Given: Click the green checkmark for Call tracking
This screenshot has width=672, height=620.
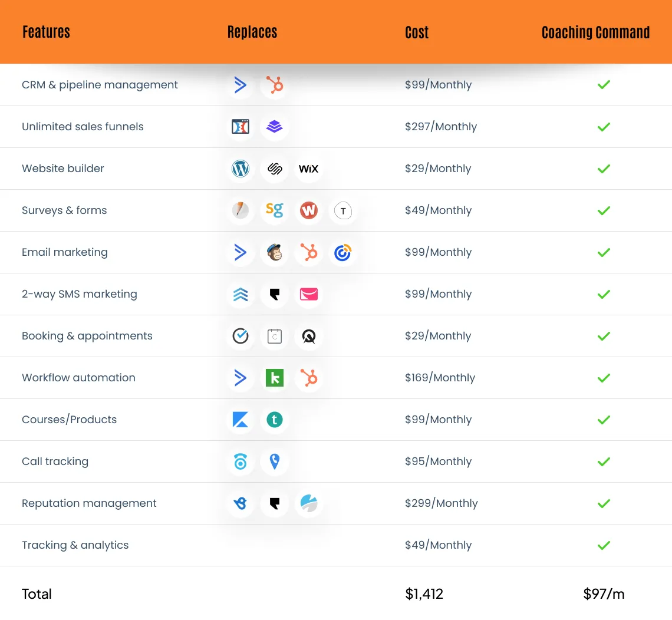Looking at the screenshot, I should coord(604,461).
